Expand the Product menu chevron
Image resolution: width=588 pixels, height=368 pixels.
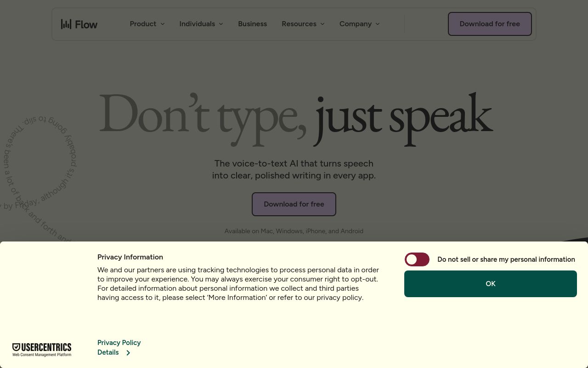162,24
